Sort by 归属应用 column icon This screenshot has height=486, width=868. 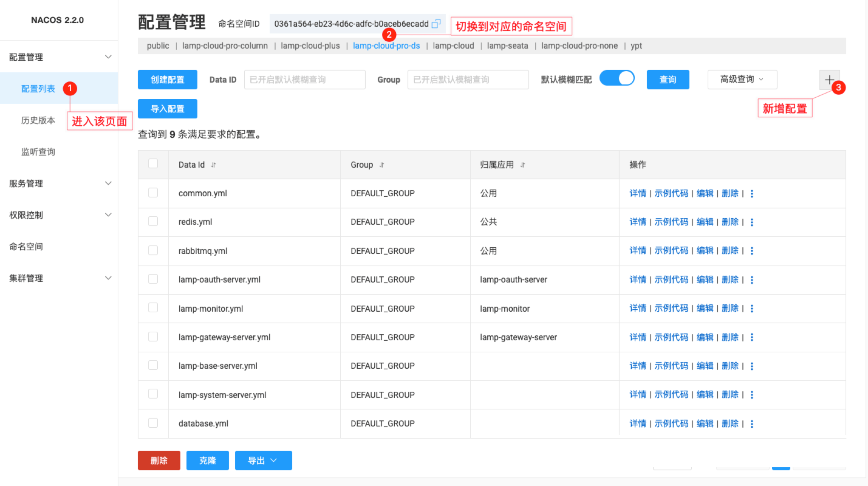point(522,165)
